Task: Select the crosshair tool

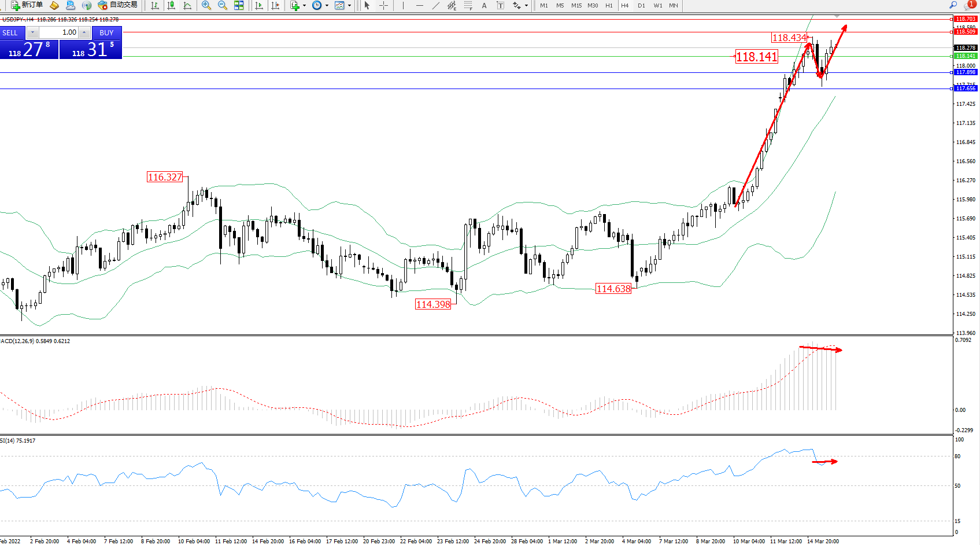Action: [x=383, y=5]
